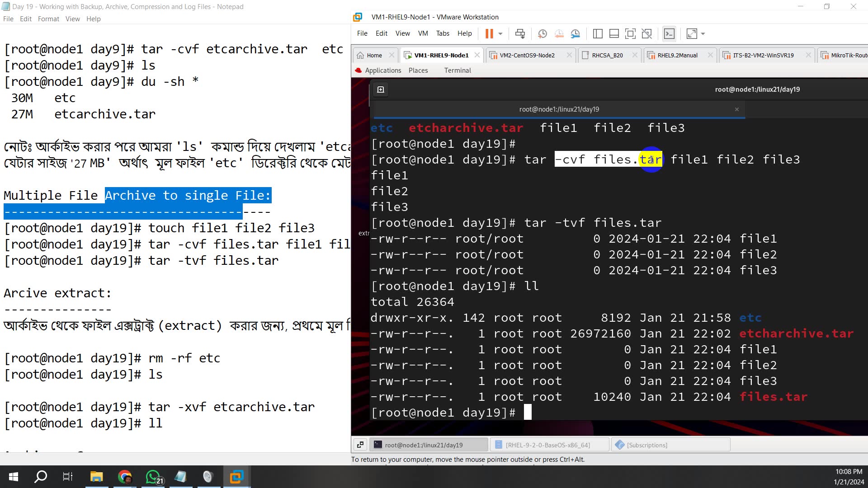
Task: Toggle the thumbnail bar view
Action: 614,33
